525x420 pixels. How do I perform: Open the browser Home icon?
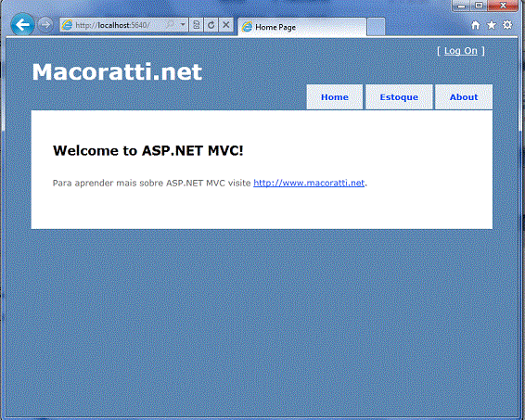476,25
